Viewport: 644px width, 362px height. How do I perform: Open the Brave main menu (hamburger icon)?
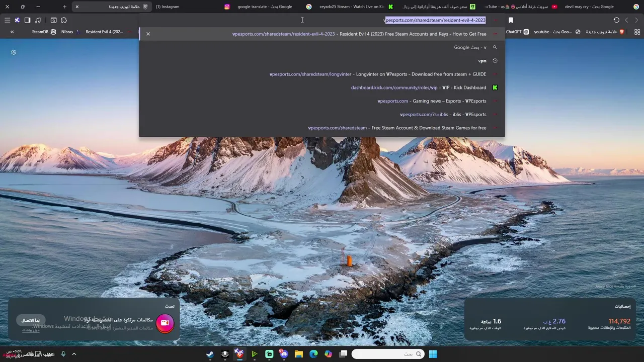pyautogui.click(x=7, y=20)
